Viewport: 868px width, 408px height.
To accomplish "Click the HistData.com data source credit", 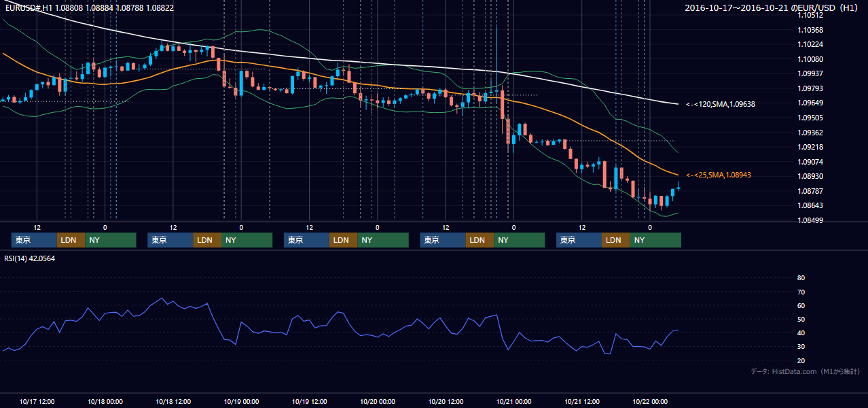I will [806, 371].
